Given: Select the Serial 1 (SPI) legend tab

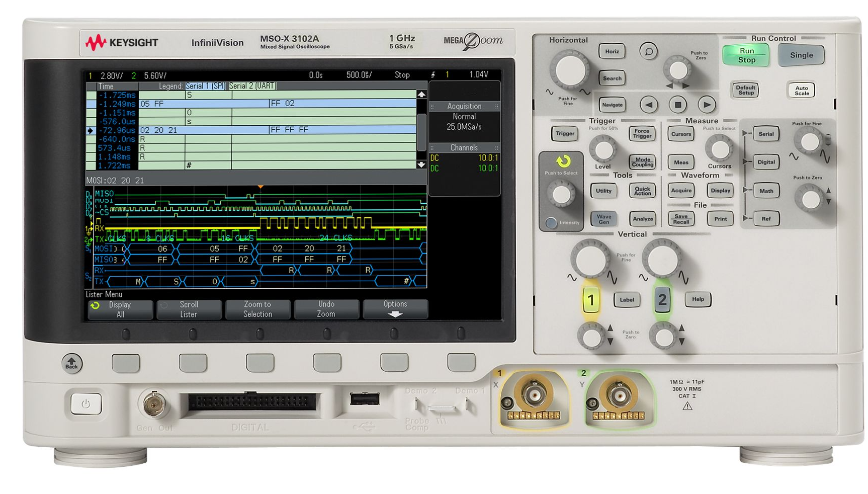Looking at the screenshot, I should pos(206,86).
